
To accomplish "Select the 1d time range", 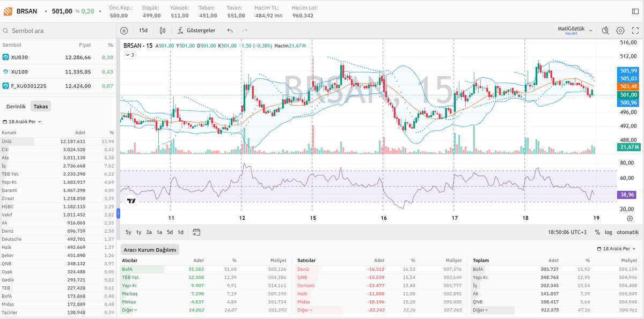I will [180, 232].
